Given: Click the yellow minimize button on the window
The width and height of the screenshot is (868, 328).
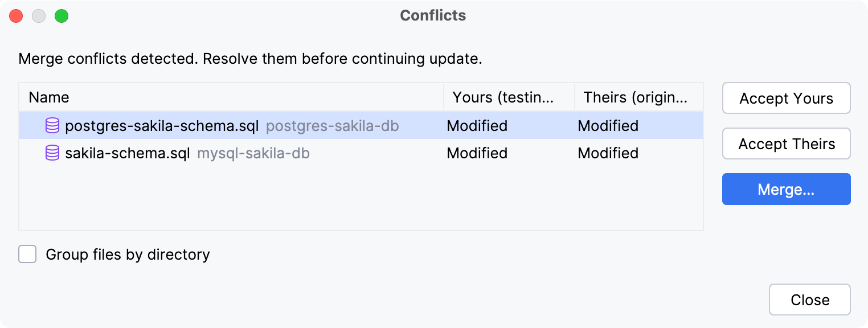Looking at the screenshot, I should (x=39, y=16).
